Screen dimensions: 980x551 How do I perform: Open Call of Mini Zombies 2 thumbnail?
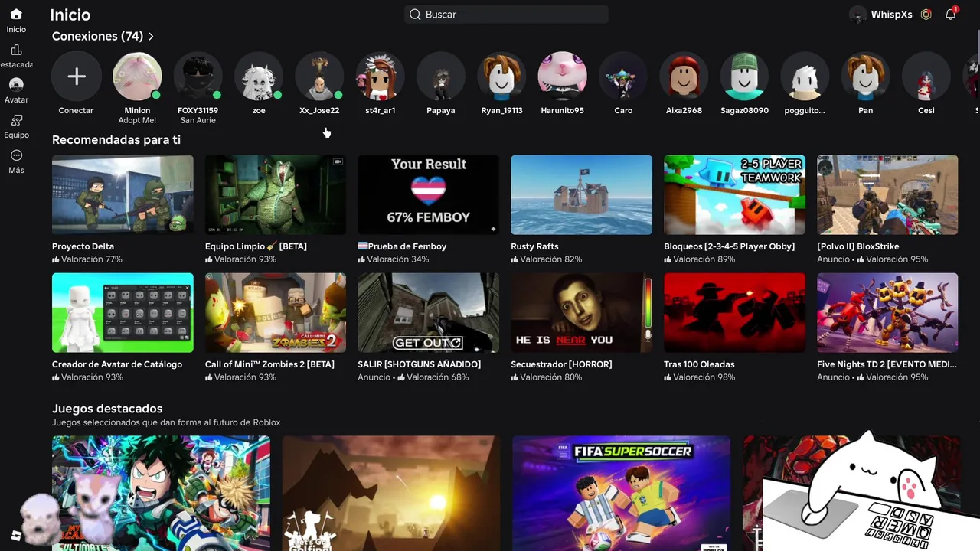(276, 313)
